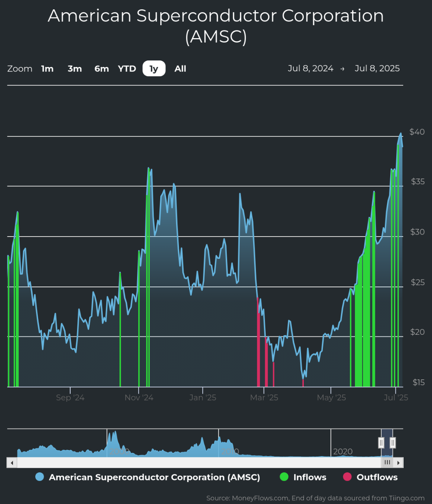Click the Nov '24 axis label

point(139,397)
